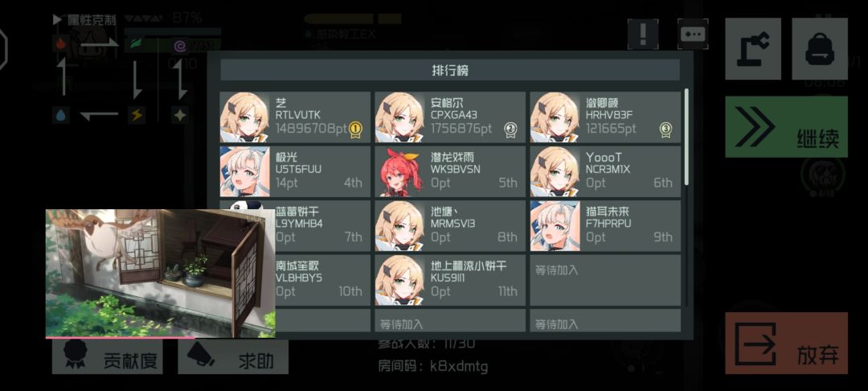Viewport: 868px width, 391px height.
Task: Select 猫耳未来 leaderboard entry
Action: [x=605, y=226]
